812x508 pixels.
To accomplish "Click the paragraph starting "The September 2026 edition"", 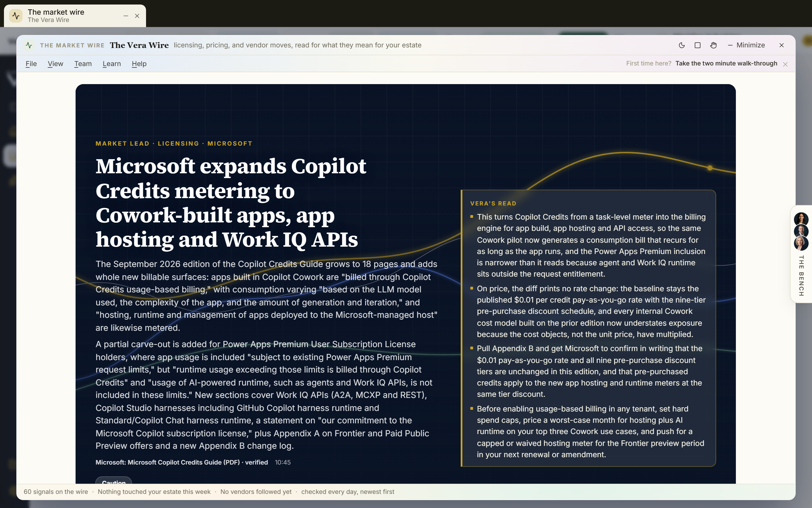I will pos(267,296).
